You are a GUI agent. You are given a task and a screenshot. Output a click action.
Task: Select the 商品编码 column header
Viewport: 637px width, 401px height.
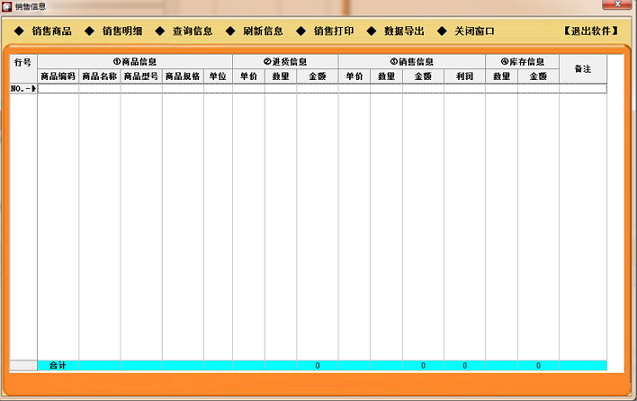pyautogui.click(x=58, y=76)
